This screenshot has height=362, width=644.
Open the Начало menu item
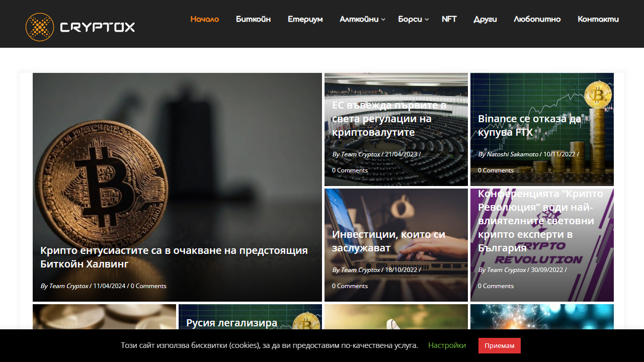coord(204,19)
